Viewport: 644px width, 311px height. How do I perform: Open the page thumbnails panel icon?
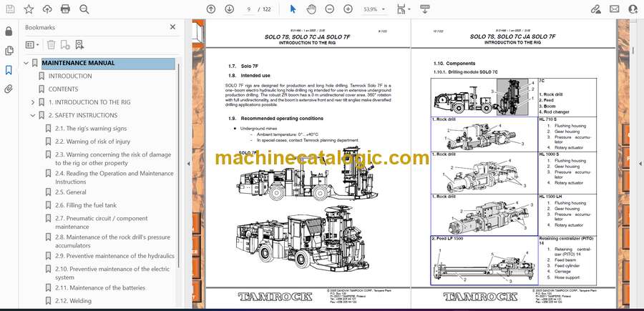pyautogui.click(x=9, y=51)
